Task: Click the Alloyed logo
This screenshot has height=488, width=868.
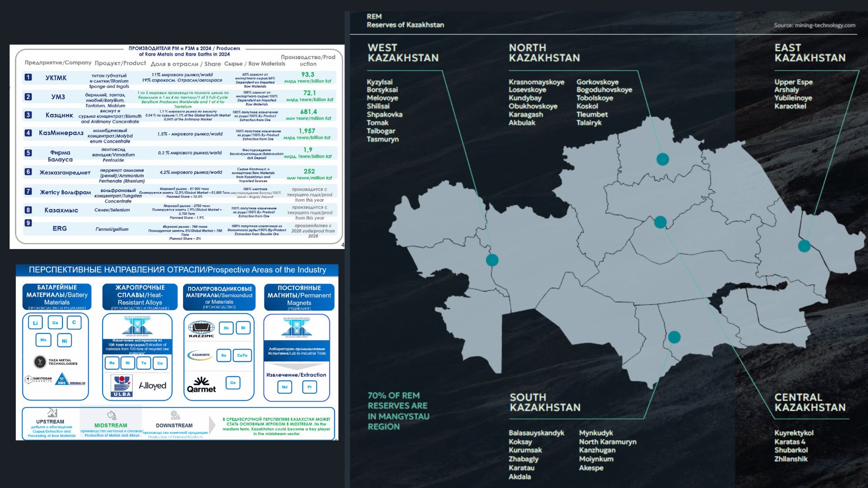Action: point(152,385)
